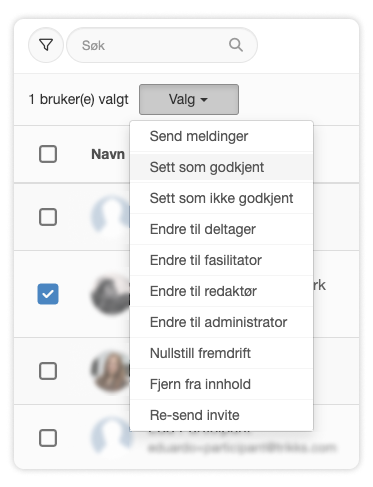Click the woman's profile photo avatar
Screen dimensions: 373x487
[110, 371]
